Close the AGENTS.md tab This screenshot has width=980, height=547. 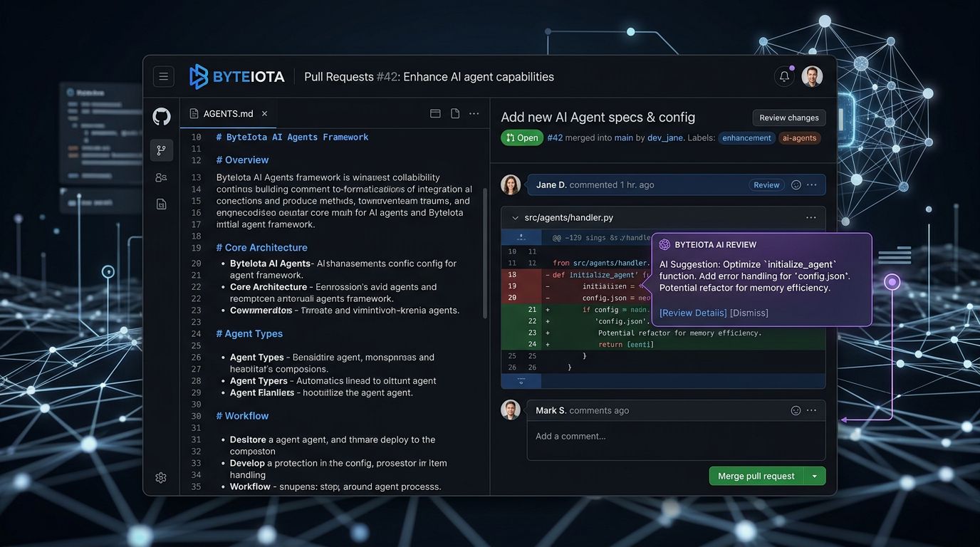coord(264,113)
